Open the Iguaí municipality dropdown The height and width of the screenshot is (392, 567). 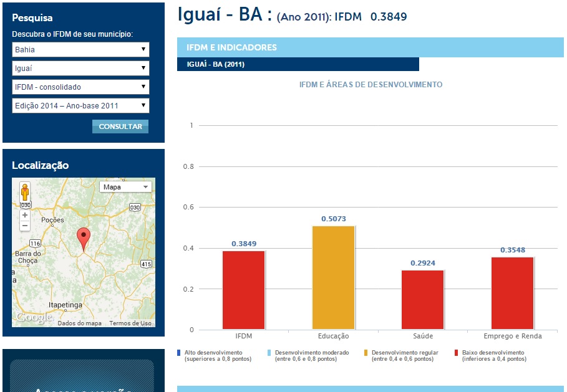pos(80,69)
